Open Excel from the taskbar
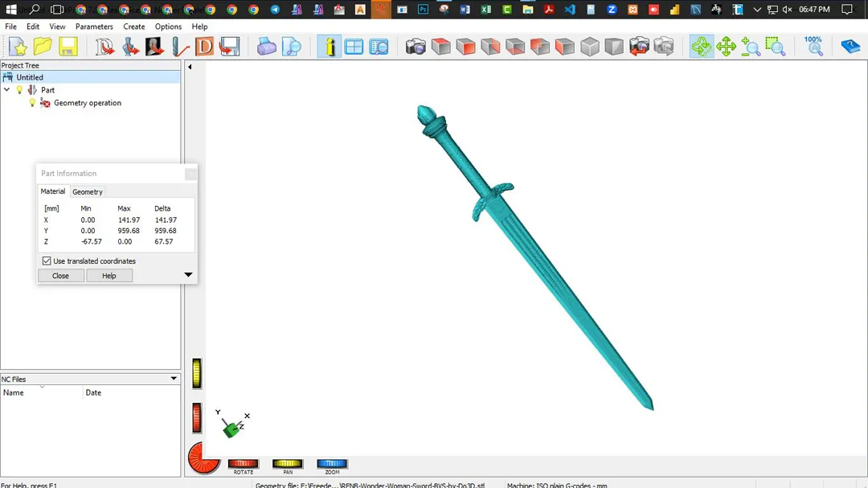The width and height of the screenshot is (868, 488). coord(486,10)
